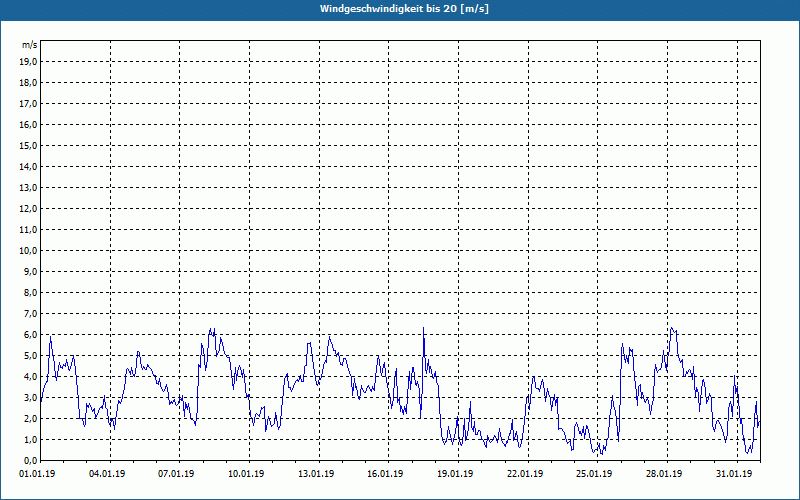Click the 07.01.19 date label
This screenshot has height=500, width=800.
tap(176, 474)
